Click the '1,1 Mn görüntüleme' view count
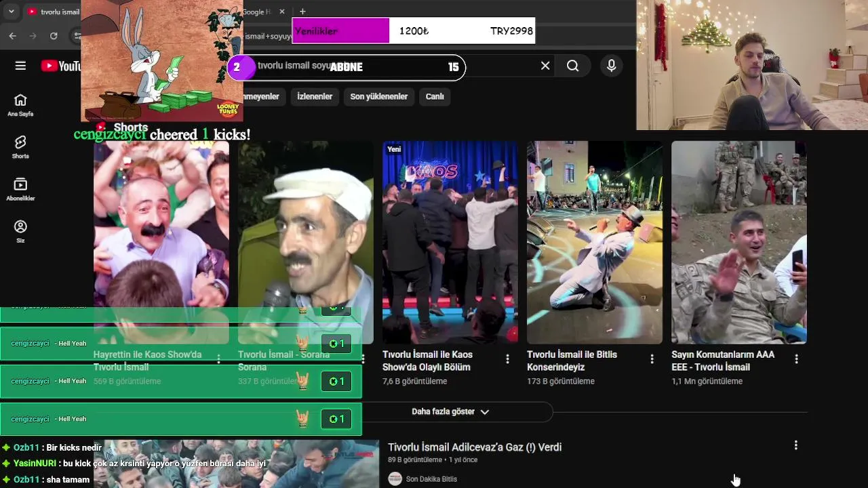Viewport: 868px width, 488px height. tap(707, 382)
